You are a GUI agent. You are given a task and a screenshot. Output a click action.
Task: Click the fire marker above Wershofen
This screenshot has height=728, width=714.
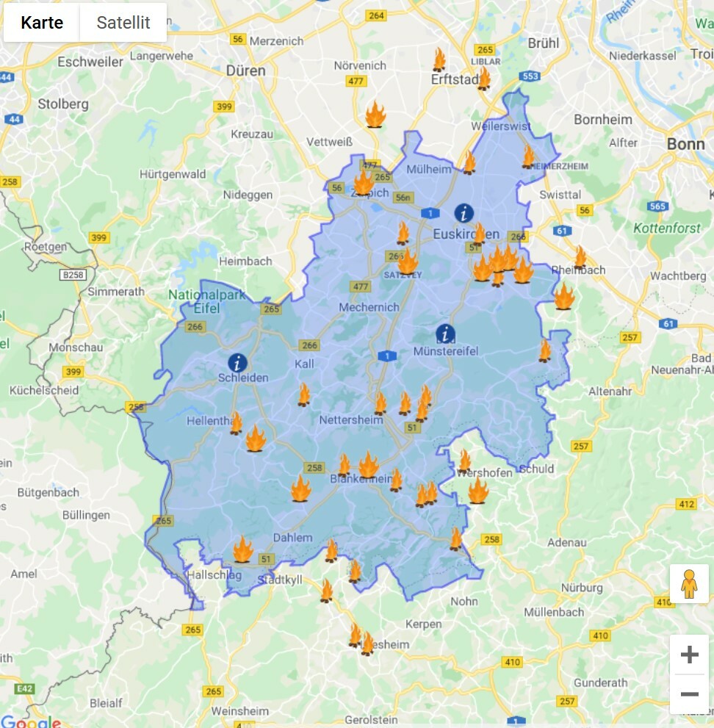tap(464, 461)
